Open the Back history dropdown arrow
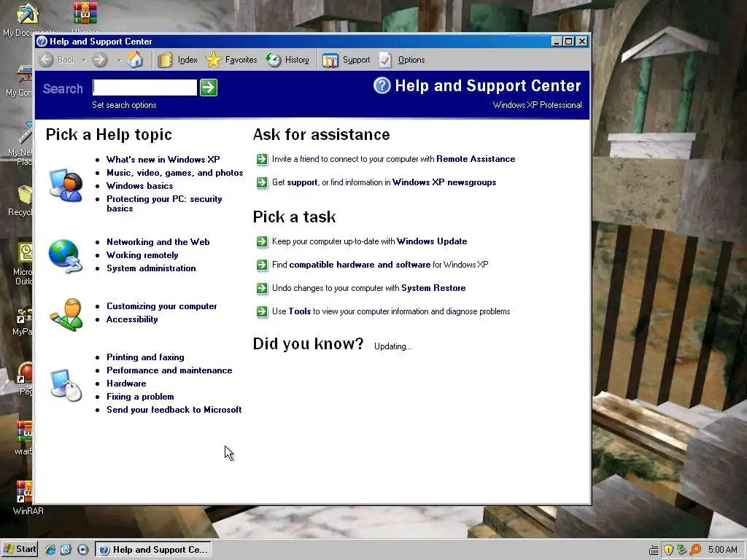 85,60
